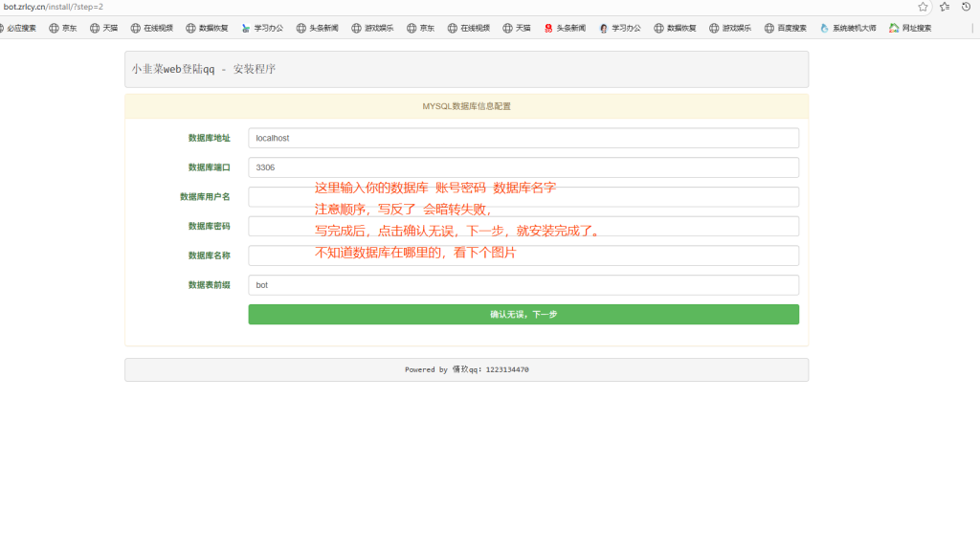Screen dimensions: 980x555
Task: Open the 网址搜索 bookmark
Action: coord(909,28)
